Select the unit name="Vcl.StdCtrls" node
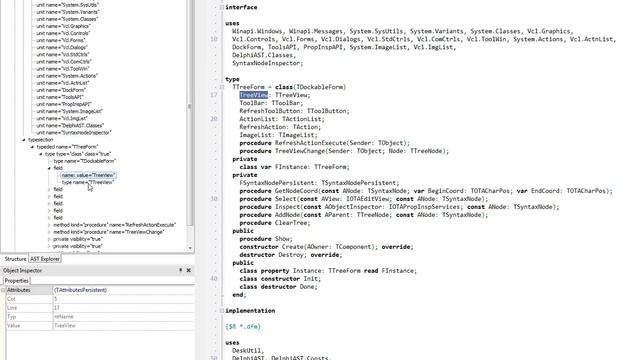The image size is (640, 360). click(62, 55)
